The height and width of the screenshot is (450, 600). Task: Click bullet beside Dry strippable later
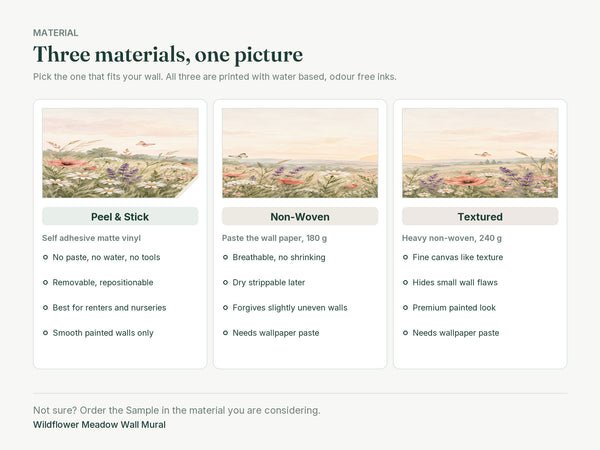click(x=225, y=282)
